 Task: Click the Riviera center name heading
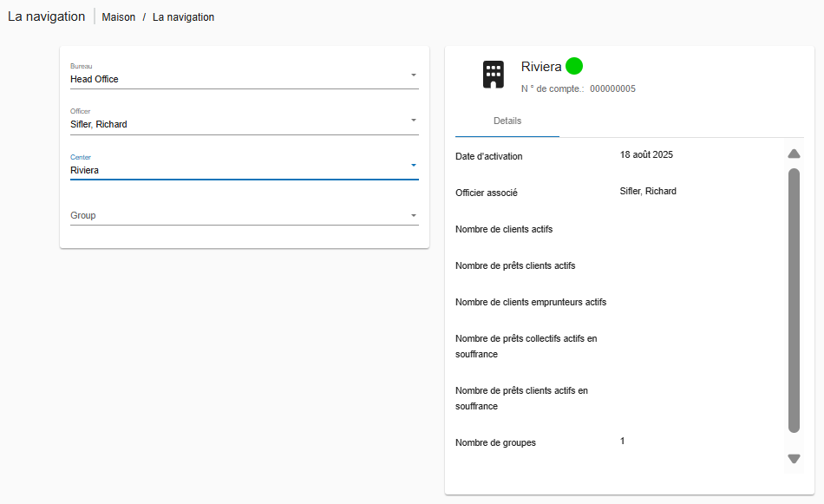point(541,67)
